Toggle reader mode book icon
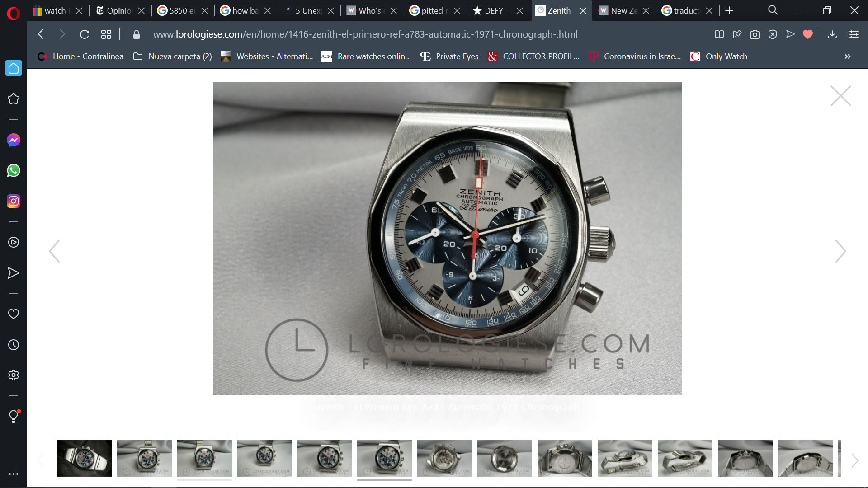Image resolution: width=868 pixels, height=488 pixels. (719, 34)
